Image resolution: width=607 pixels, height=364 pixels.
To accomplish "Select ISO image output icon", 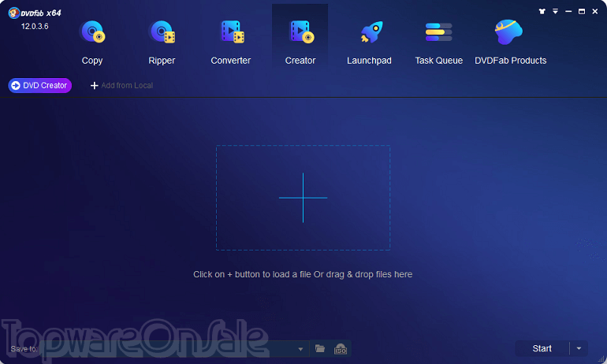I will point(341,349).
